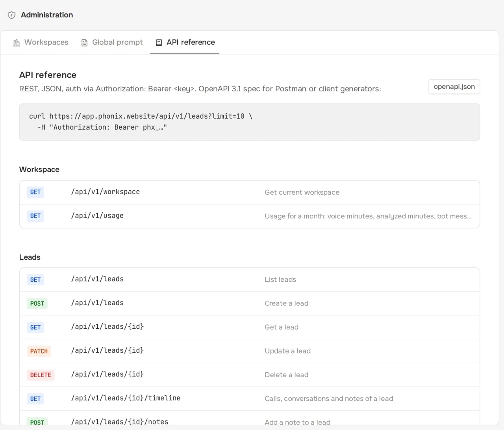Click 'Calls, conversations and notes of a lead'
The image size is (504, 430).
click(329, 399)
